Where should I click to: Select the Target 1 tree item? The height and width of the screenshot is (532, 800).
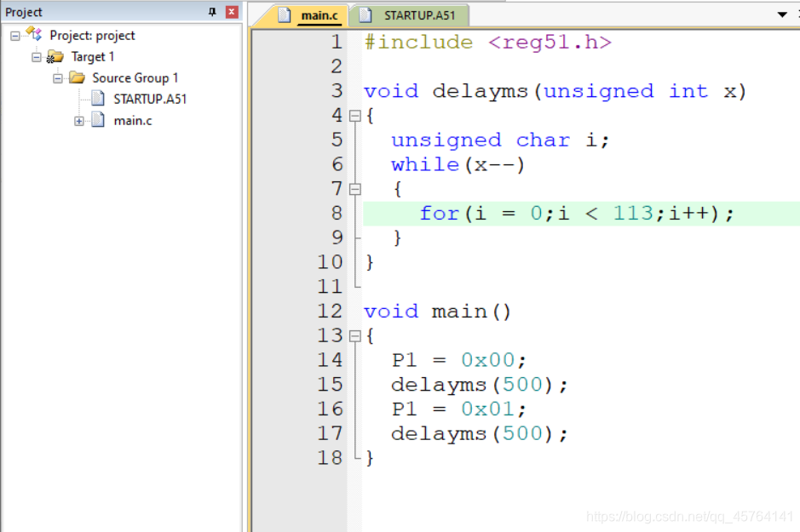coord(93,56)
